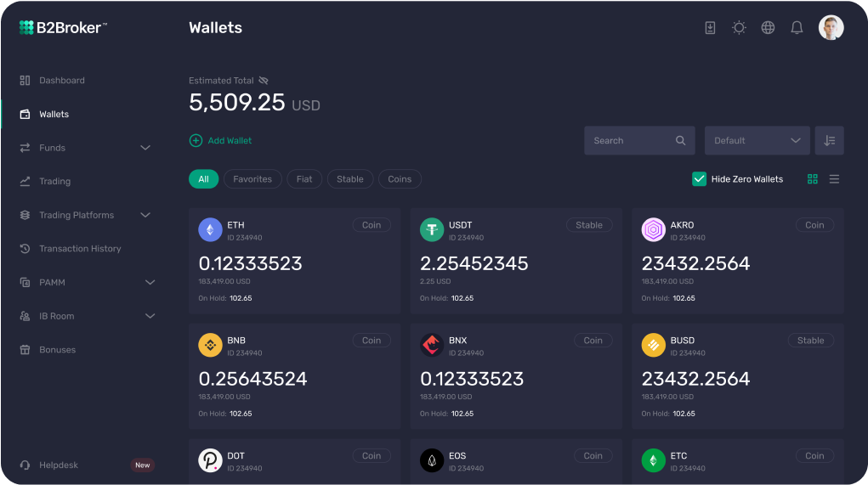Viewport: 868px width, 485px height.
Task: Click the Coin tag on ETH wallet
Action: 372,225
